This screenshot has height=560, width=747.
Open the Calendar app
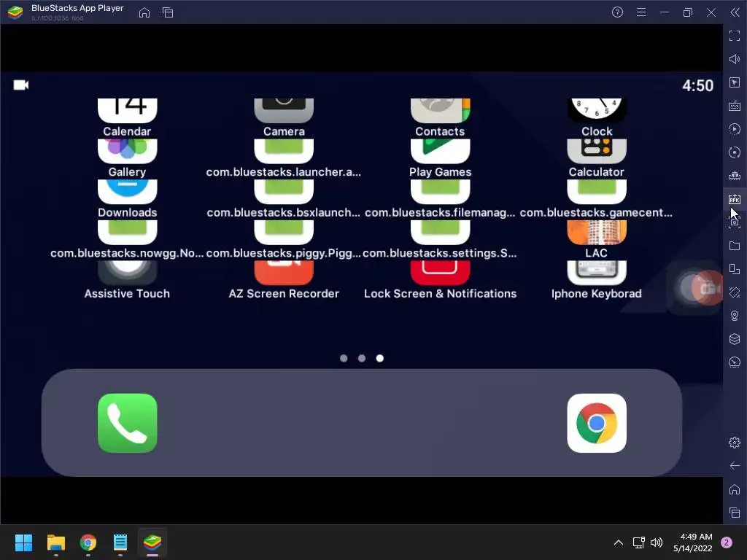pos(127,111)
